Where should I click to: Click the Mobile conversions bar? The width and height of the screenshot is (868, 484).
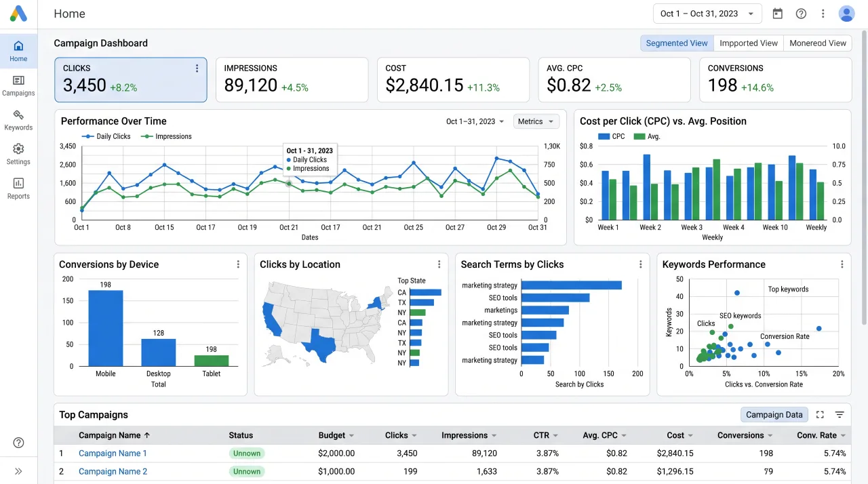pos(105,328)
